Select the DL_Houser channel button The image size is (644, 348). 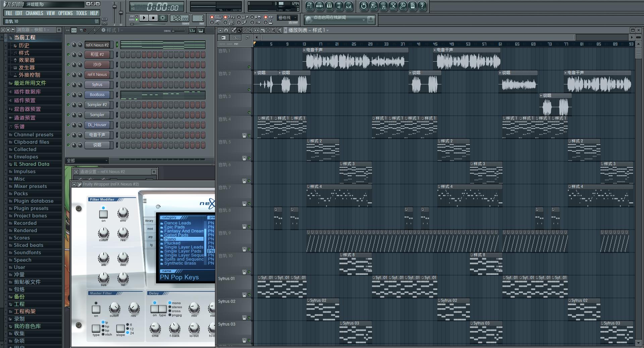click(x=97, y=125)
